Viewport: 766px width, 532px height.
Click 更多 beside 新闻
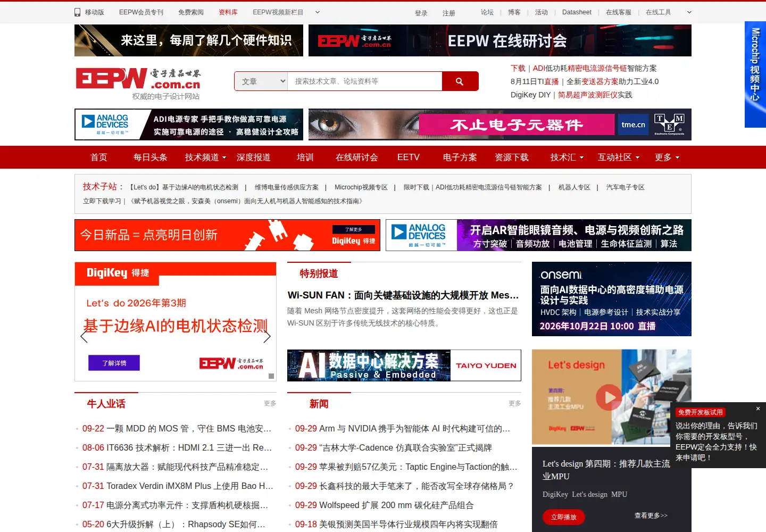coord(515,403)
